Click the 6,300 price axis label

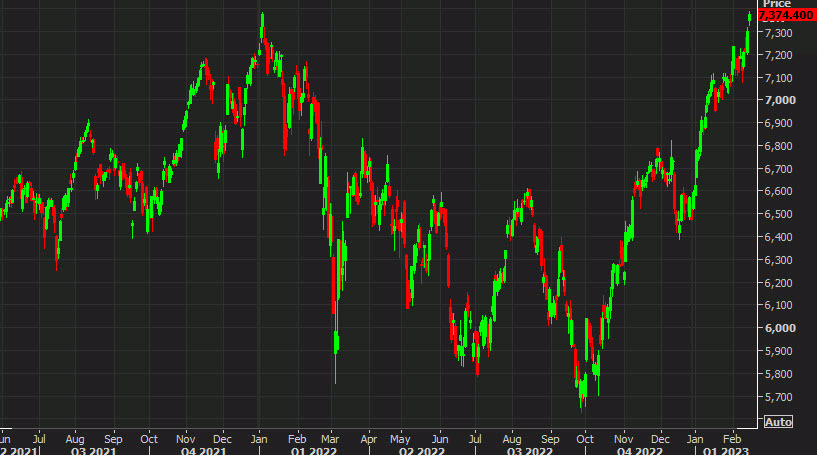pyautogui.click(x=779, y=260)
